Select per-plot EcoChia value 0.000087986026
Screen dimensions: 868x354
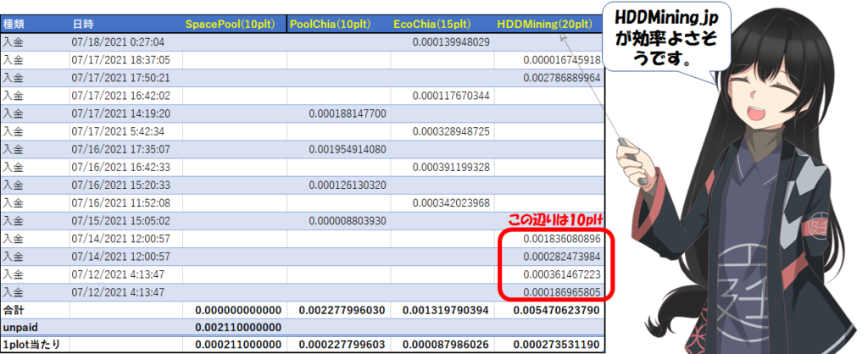pyautogui.click(x=446, y=346)
